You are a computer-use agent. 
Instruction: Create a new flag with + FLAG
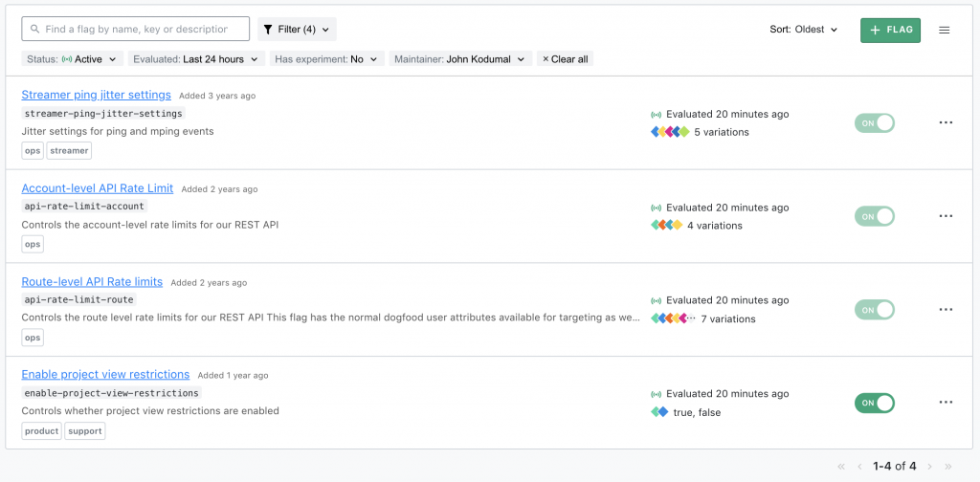(890, 30)
